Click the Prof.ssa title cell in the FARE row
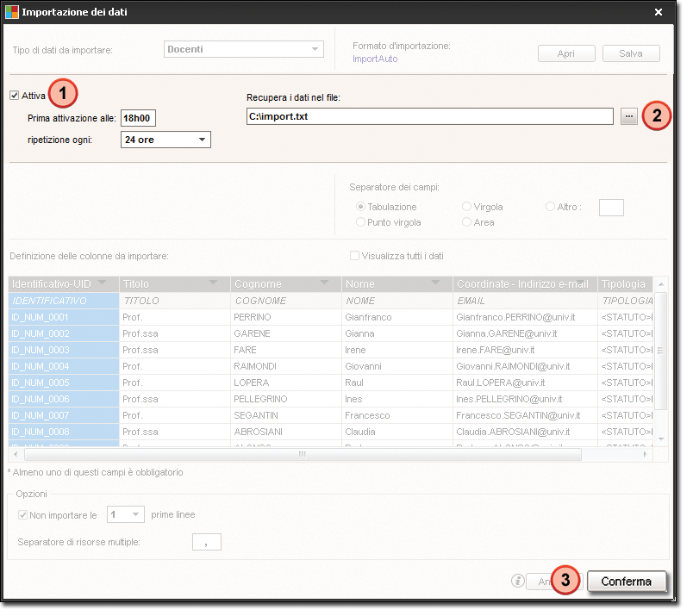 coord(175,350)
